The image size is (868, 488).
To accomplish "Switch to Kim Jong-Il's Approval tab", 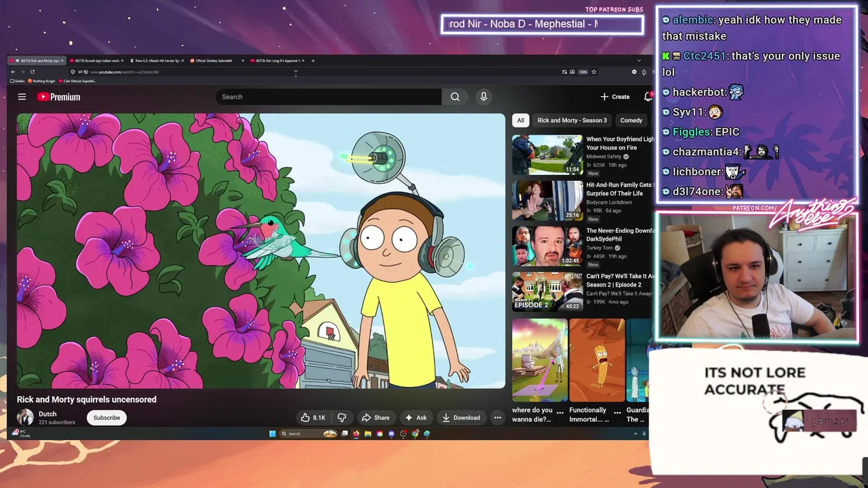I will (x=277, y=60).
